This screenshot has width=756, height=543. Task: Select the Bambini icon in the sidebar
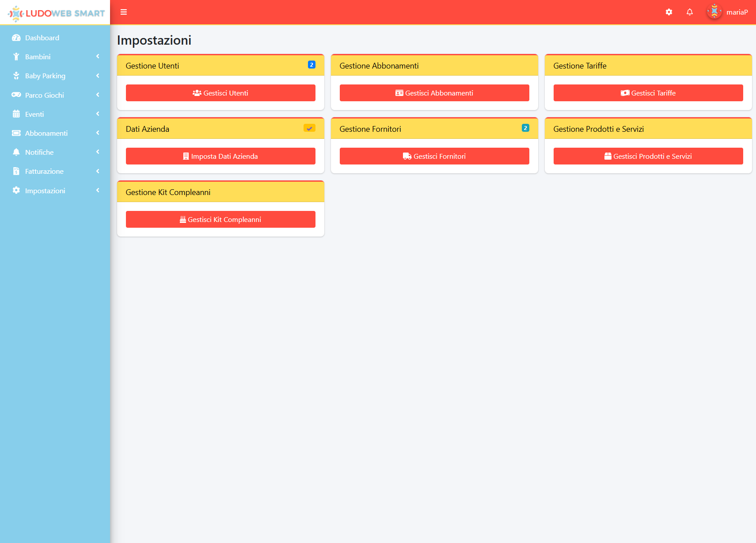point(16,57)
